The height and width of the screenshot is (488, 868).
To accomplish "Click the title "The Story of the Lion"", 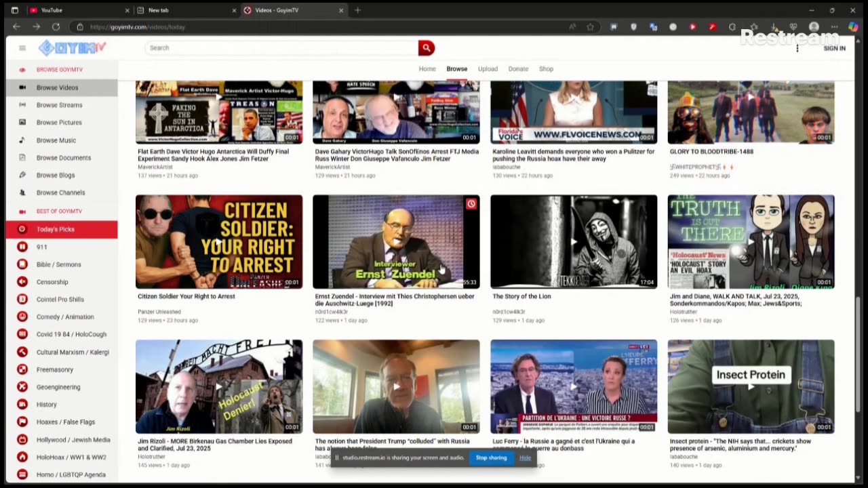I will click(521, 296).
